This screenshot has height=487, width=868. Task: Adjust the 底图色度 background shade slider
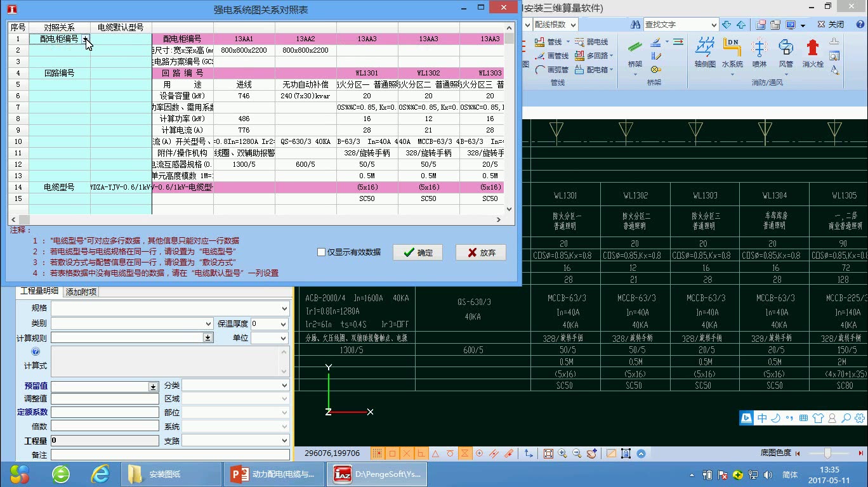click(x=827, y=453)
